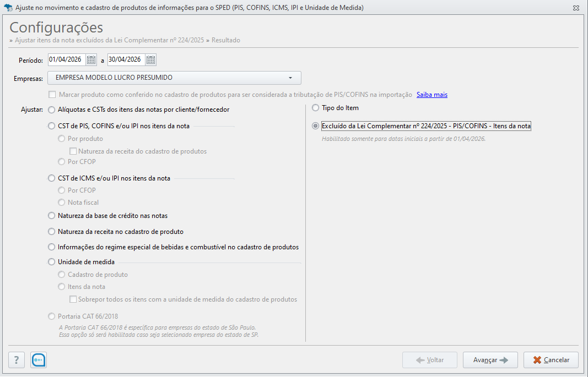Edit the end date 30/04/2026 field
This screenshot has height=377, width=588.
point(126,59)
